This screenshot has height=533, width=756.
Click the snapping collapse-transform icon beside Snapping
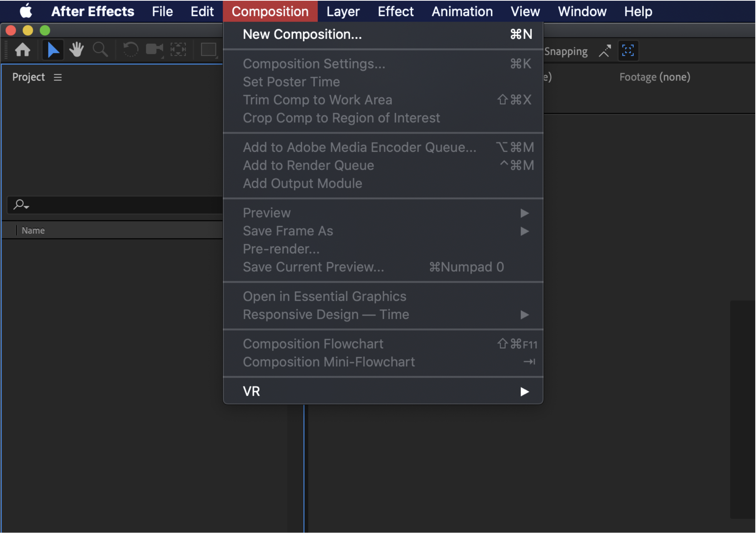tap(605, 51)
